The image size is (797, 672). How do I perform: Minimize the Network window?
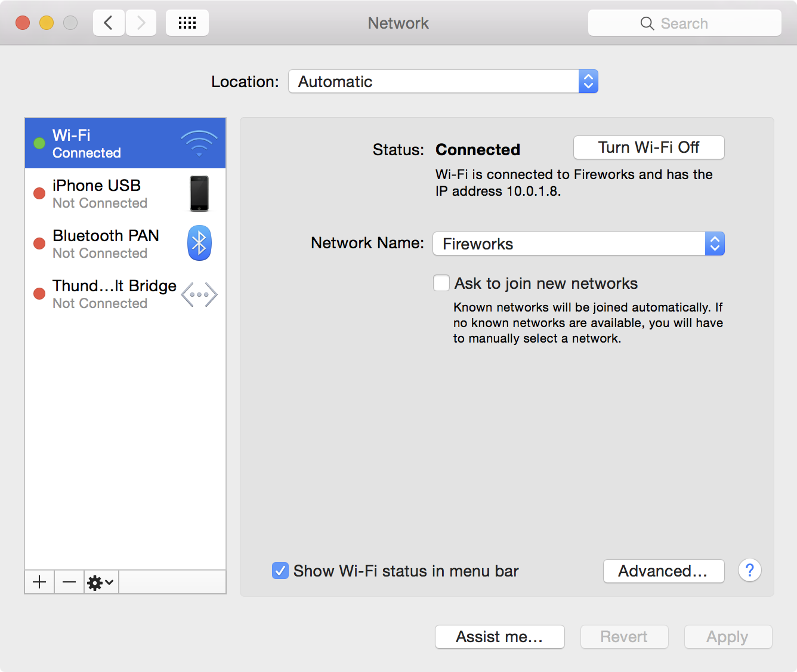tap(47, 23)
